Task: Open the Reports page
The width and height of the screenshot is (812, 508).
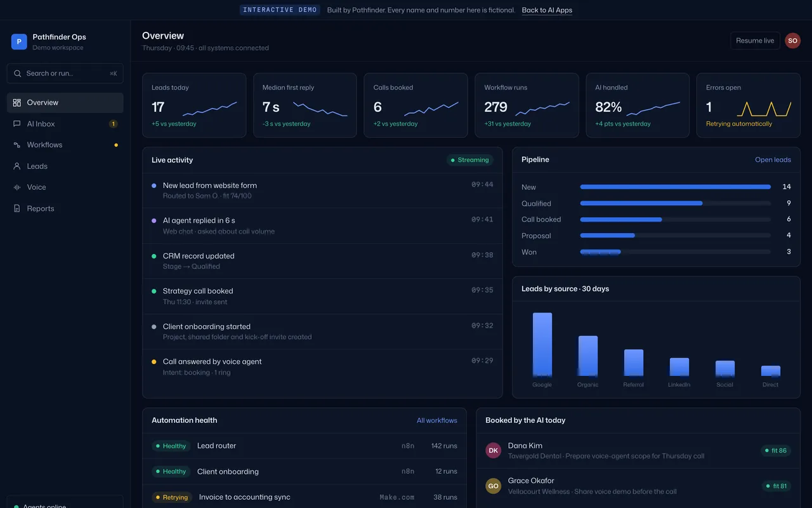Action: pyautogui.click(x=65, y=208)
